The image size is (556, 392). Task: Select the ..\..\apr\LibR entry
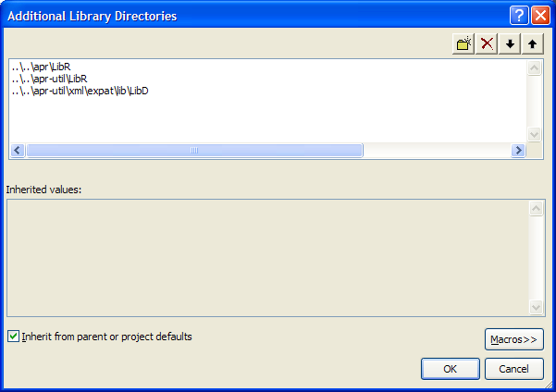coord(41,67)
